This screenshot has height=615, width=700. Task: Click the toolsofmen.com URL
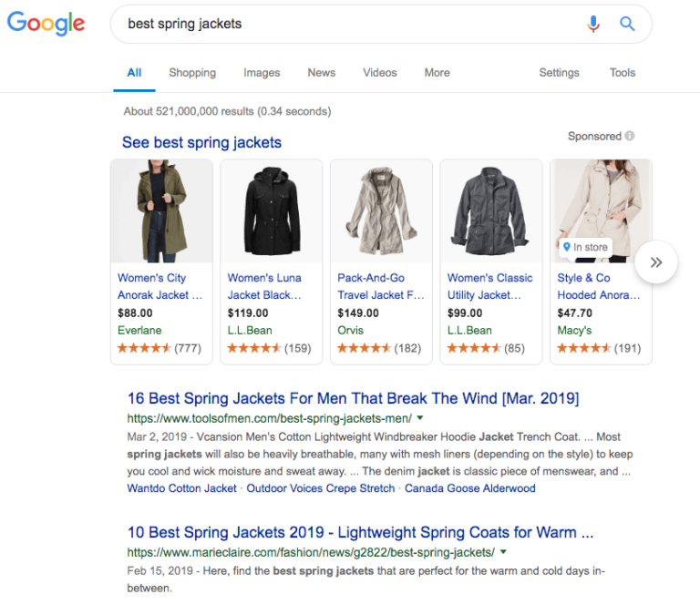269,418
